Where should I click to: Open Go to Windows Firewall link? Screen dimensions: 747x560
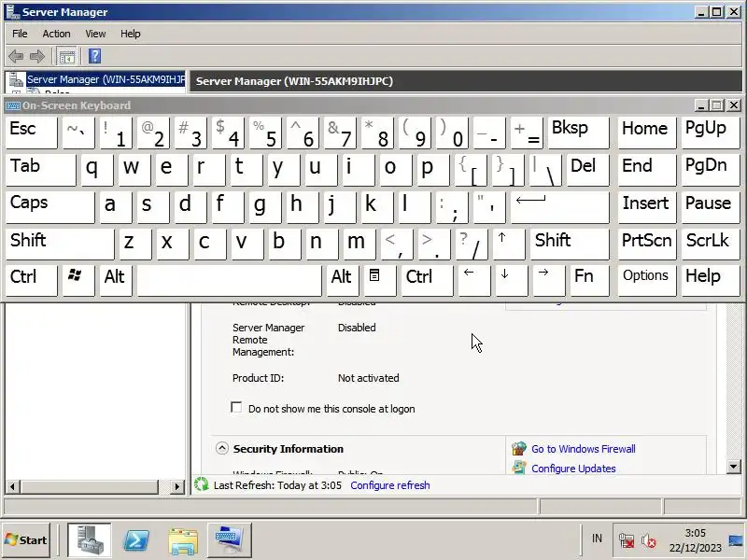[583, 449]
